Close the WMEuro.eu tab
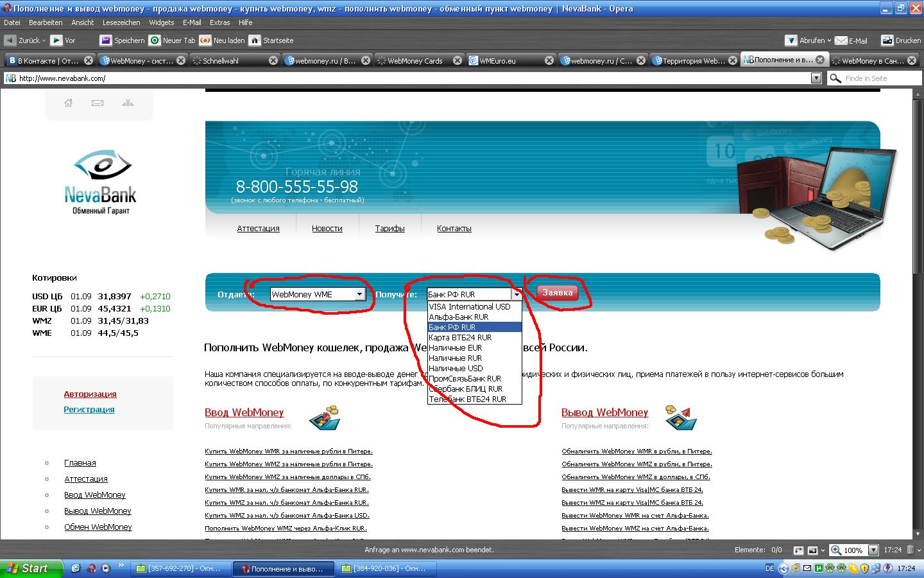 point(549,60)
